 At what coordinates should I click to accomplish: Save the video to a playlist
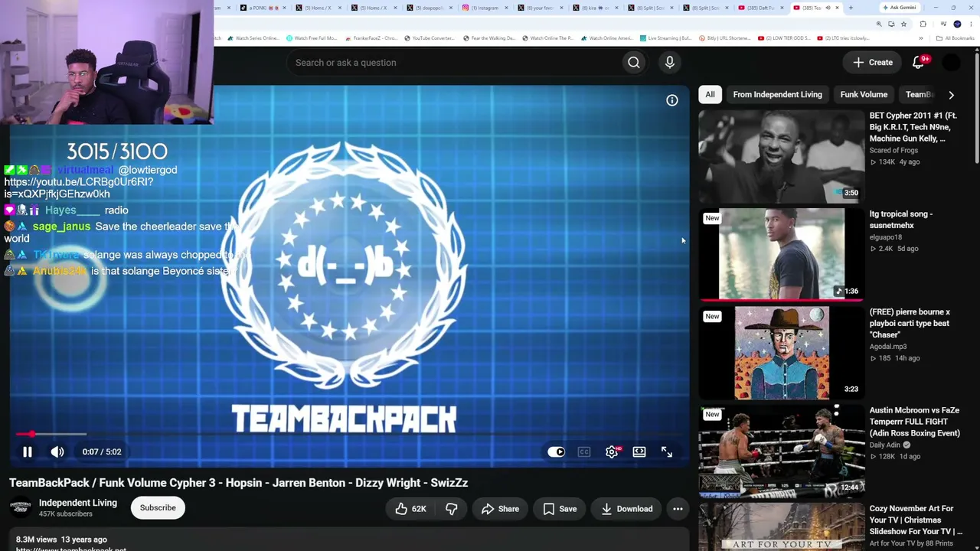560,509
